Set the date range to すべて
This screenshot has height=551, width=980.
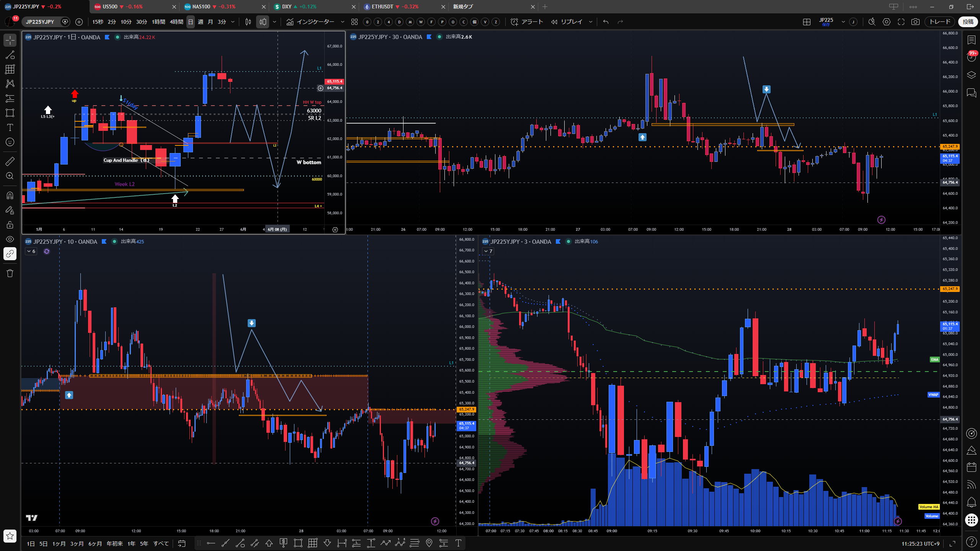161,543
